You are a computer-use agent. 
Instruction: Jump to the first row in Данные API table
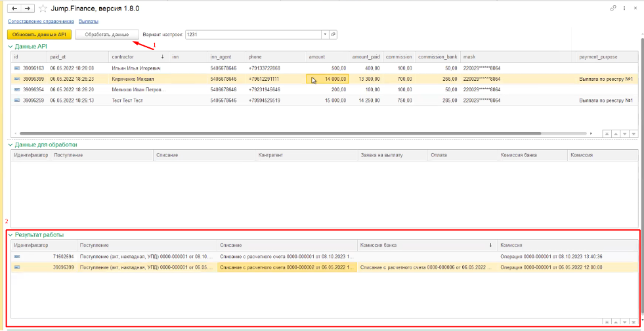[607, 133]
